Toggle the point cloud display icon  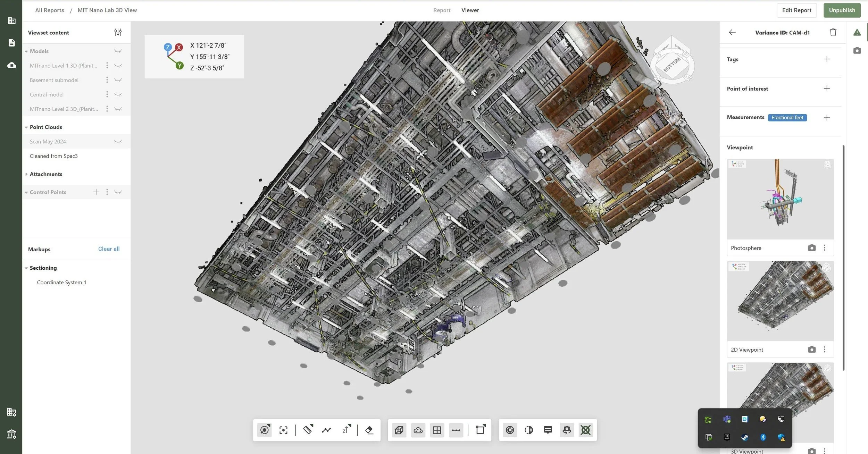[418, 430]
